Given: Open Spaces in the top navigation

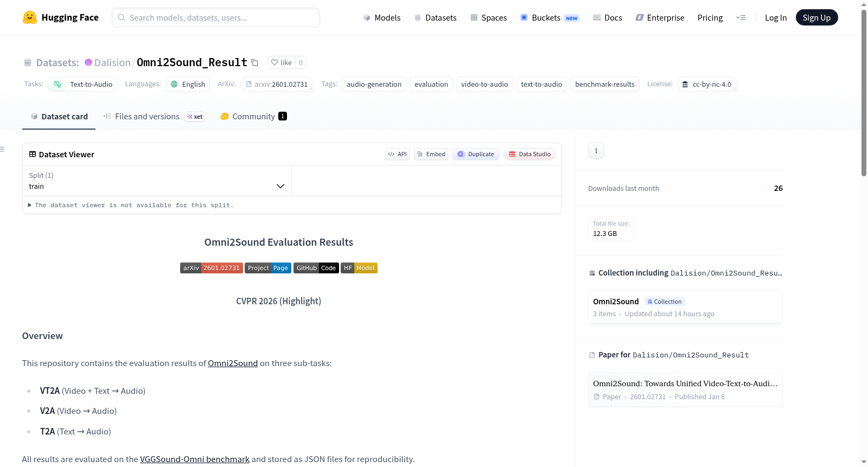Looking at the screenshot, I should tap(488, 17).
